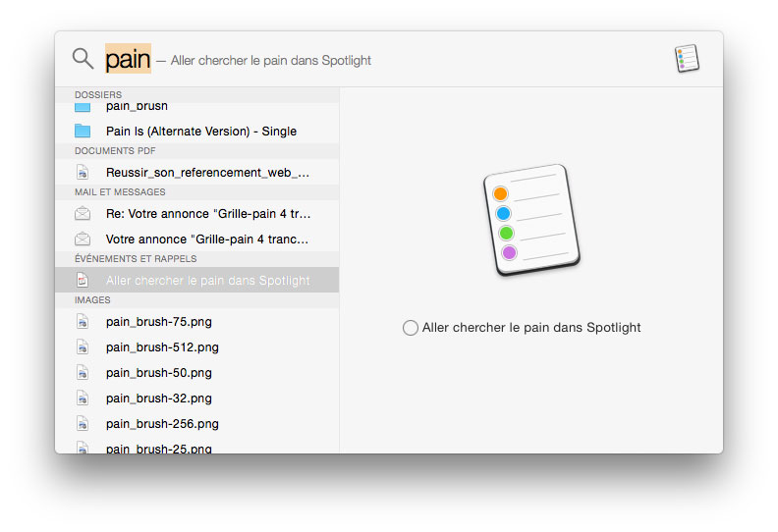Open pain_brush-50.png image result

(197, 373)
